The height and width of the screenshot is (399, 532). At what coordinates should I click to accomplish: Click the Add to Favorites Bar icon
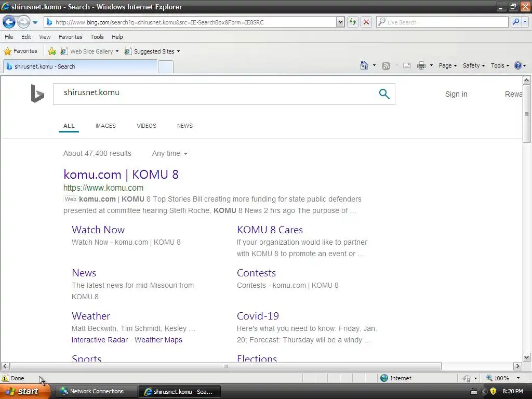coord(52,51)
